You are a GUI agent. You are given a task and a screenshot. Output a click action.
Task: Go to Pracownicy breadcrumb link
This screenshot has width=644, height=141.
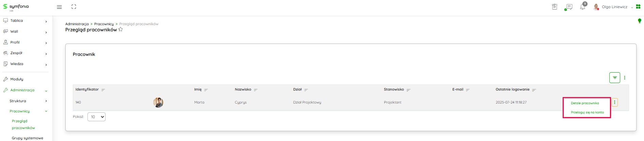click(104, 24)
